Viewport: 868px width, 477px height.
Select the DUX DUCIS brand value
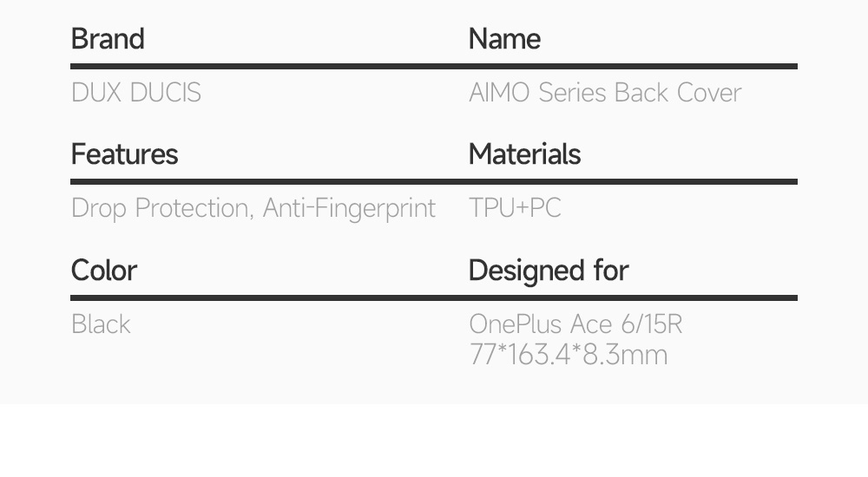[136, 93]
